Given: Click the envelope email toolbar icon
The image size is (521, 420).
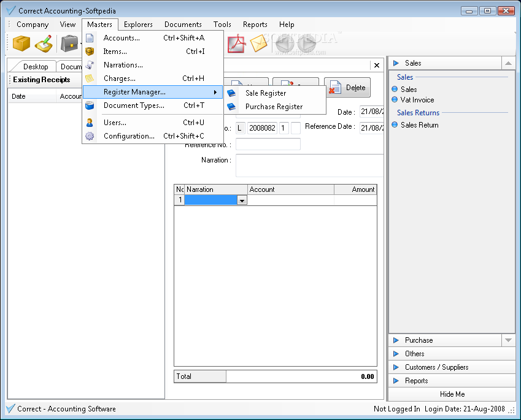Looking at the screenshot, I should click(x=258, y=44).
